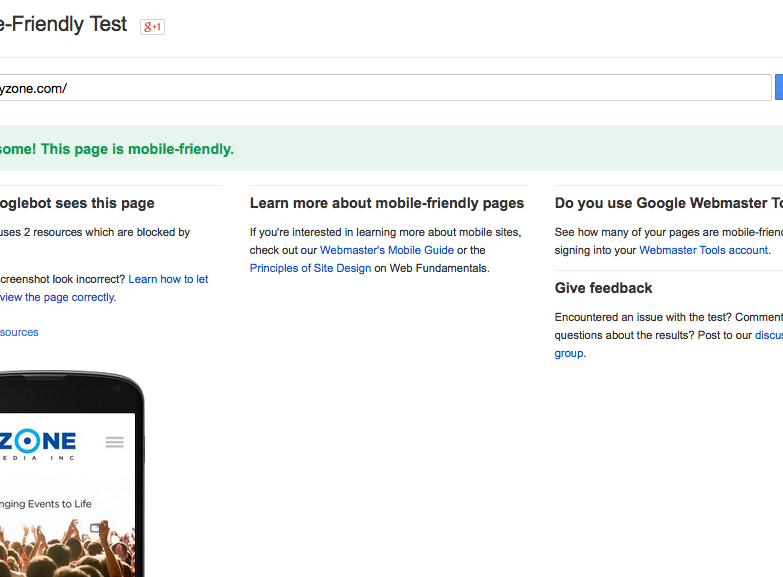Click the 'nging Events to Life' tagline text
783x577 pixels.
pos(45,504)
